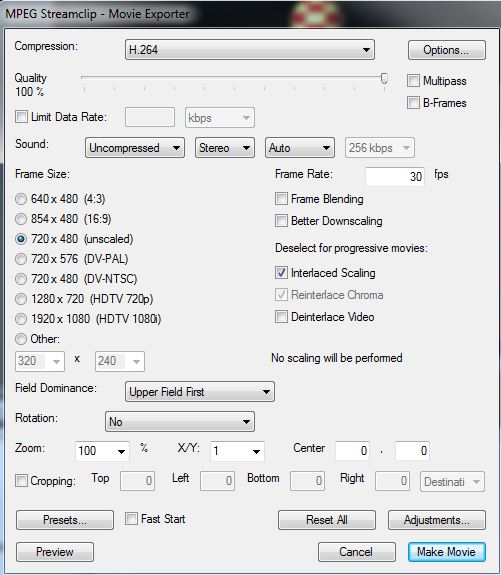Screen dimensions: 501x575
Task: Open the Sound Uncompressed dropdown
Action: pos(135,148)
